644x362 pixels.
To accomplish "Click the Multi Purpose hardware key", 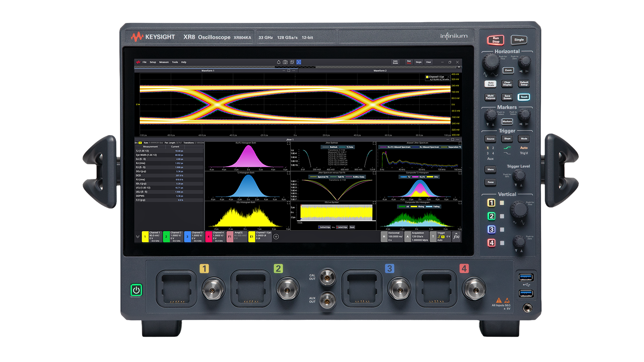I will pyautogui.click(x=490, y=97).
